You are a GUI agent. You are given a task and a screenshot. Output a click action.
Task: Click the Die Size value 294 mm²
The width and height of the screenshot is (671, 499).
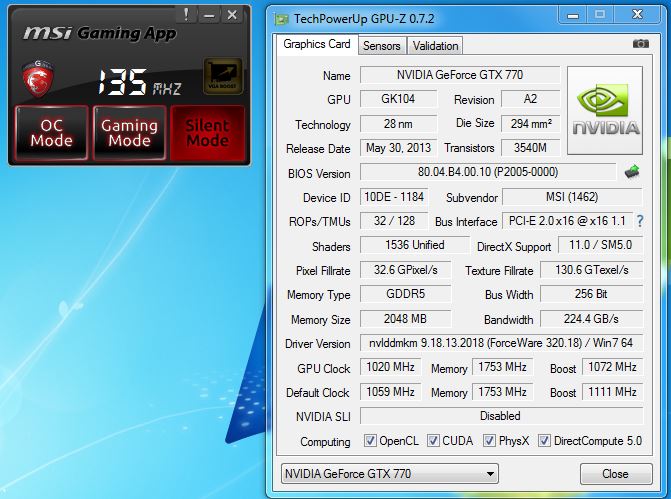pyautogui.click(x=530, y=124)
